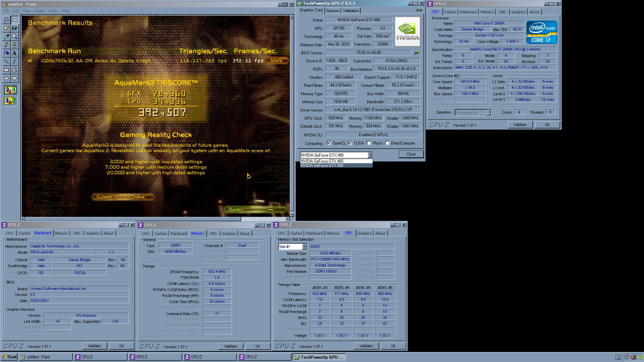Open the Caches tab in top-right CPU-Z
The image size is (644, 362).
pos(450,12)
